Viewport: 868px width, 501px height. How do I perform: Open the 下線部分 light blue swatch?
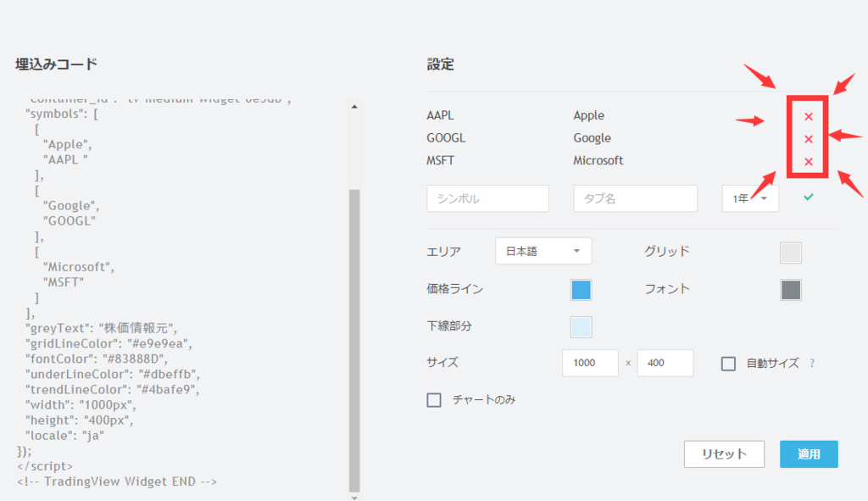581,326
